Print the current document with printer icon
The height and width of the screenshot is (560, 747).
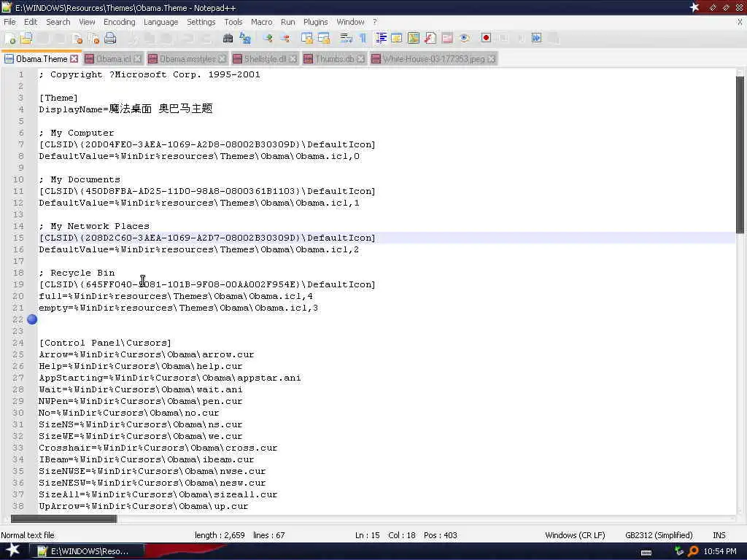110,39
